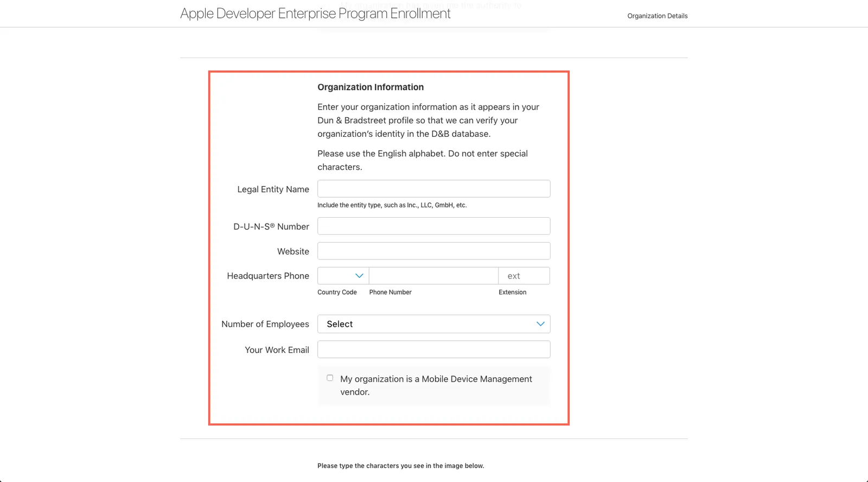The image size is (868, 482).
Task: Open the Country Code dropdown
Action: coord(343,276)
